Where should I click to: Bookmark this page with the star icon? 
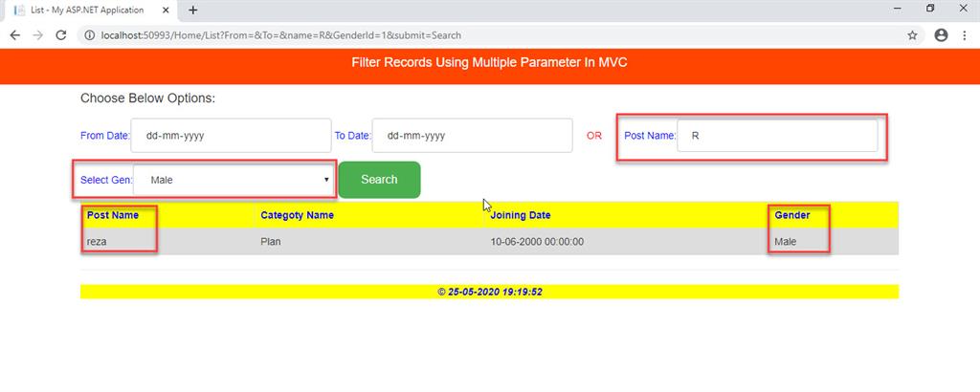912,35
